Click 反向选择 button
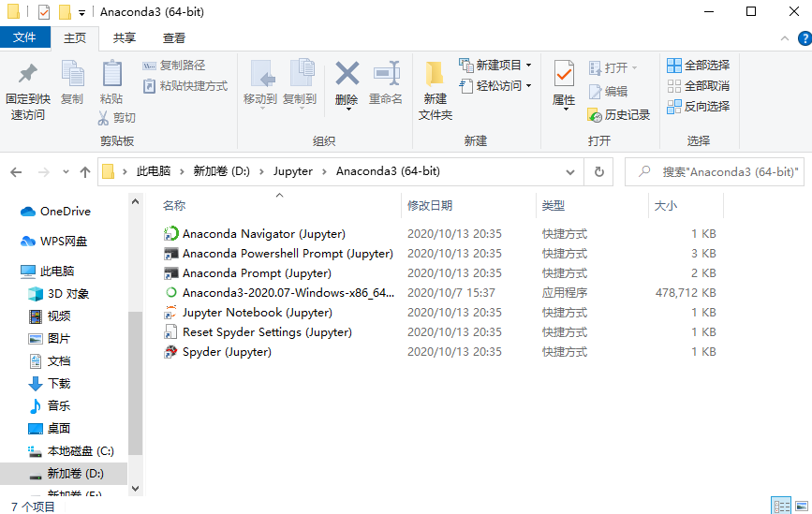Image resolution: width=812 pixels, height=514 pixels. pyautogui.click(x=698, y=107)
